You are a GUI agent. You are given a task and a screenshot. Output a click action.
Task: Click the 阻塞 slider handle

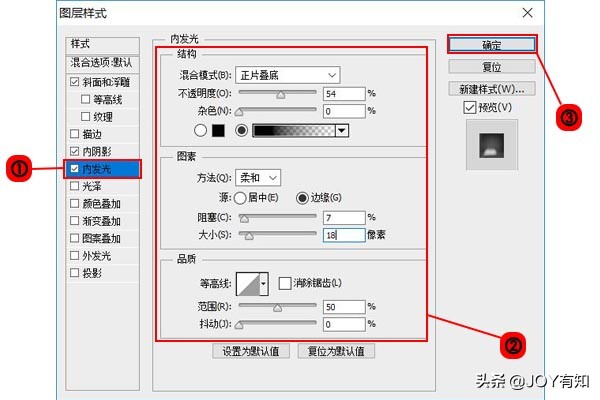(x=244, y=219)
